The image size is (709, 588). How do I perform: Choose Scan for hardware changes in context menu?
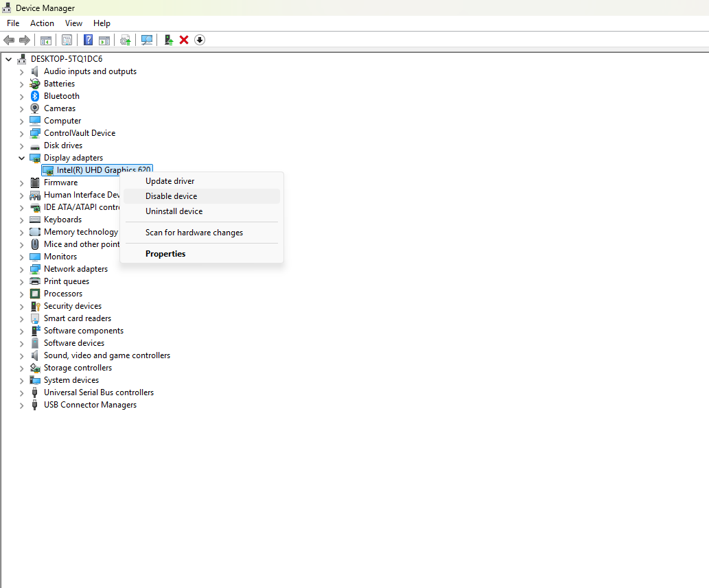click(x=202, y=233)
